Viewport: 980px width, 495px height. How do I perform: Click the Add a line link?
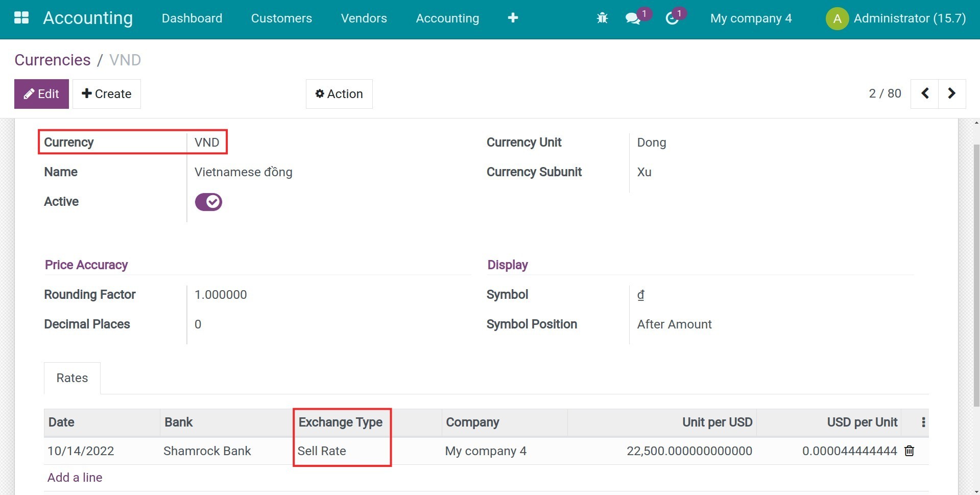click(x=75, y=477)
